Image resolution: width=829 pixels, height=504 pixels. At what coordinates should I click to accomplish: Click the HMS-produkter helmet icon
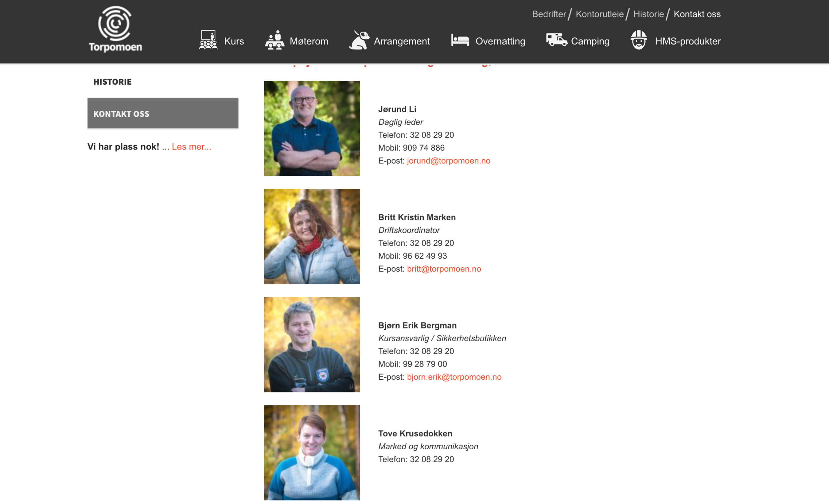(639, 40)
